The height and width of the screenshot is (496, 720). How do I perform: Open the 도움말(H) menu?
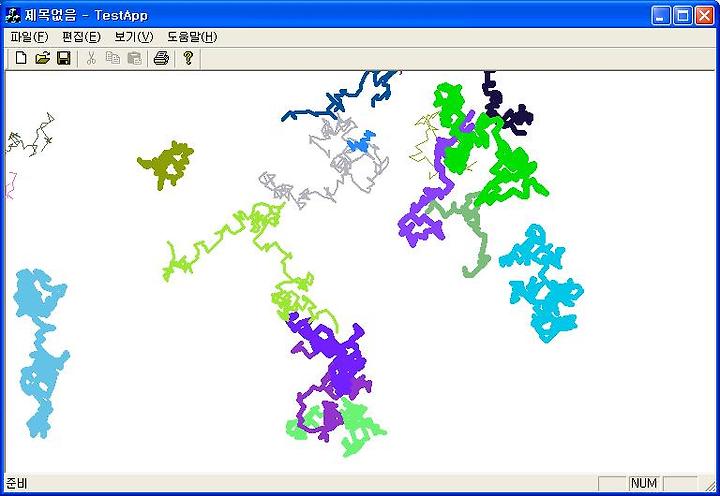click(x=192, y=37)
